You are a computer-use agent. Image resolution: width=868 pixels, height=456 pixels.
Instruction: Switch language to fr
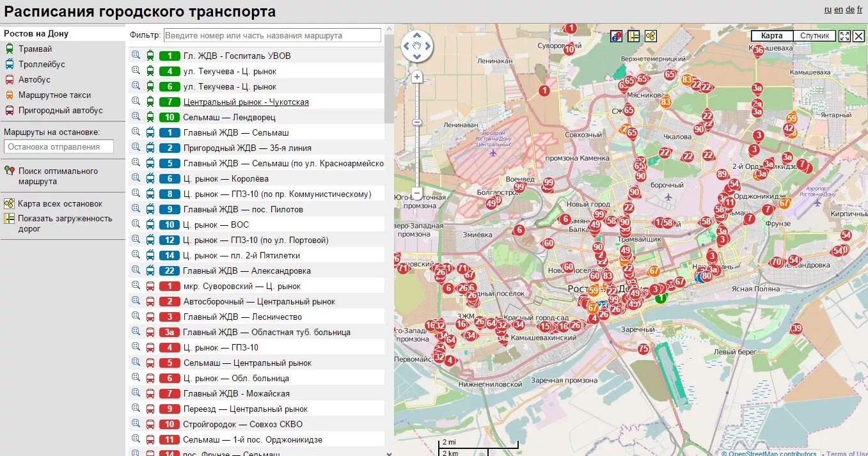coord(860,10)
